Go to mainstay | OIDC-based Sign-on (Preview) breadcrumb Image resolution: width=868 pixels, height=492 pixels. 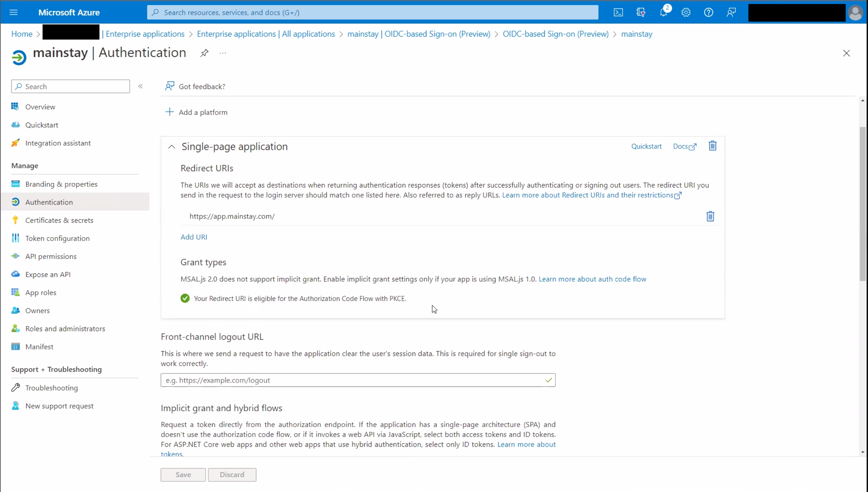point(418,34)
